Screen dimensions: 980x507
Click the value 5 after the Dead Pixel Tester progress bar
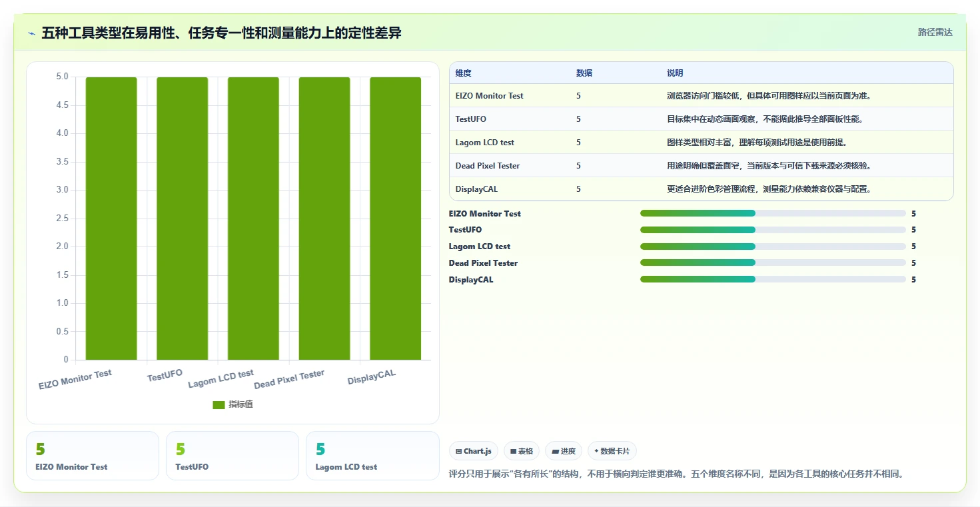tap(914, 263)
